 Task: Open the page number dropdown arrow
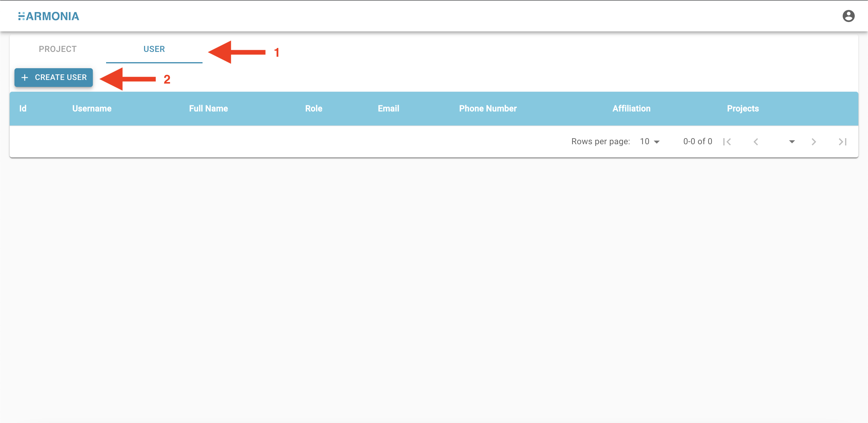point(792,142)
